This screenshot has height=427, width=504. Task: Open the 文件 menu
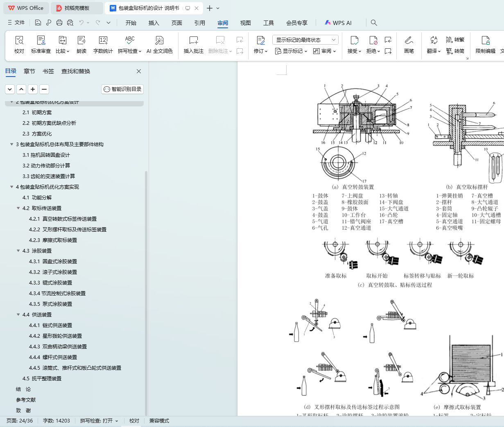click(16, 23)
